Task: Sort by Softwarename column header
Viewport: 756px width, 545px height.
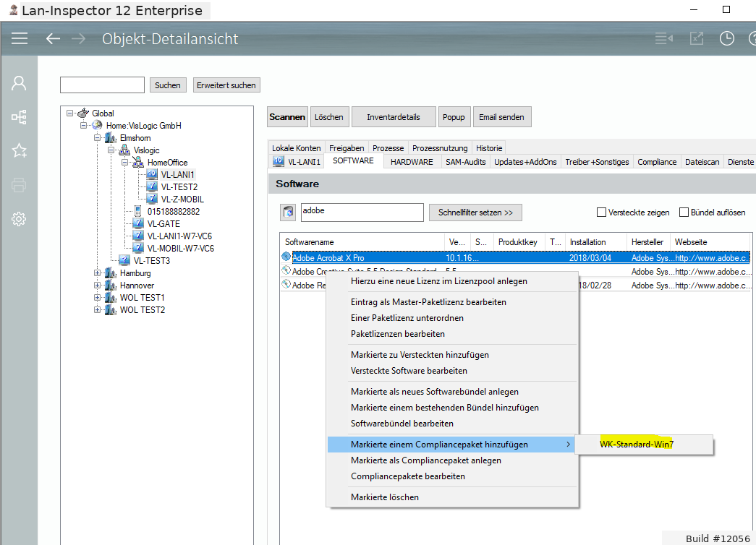Action: pyautogui.click(x=362, y=242)
